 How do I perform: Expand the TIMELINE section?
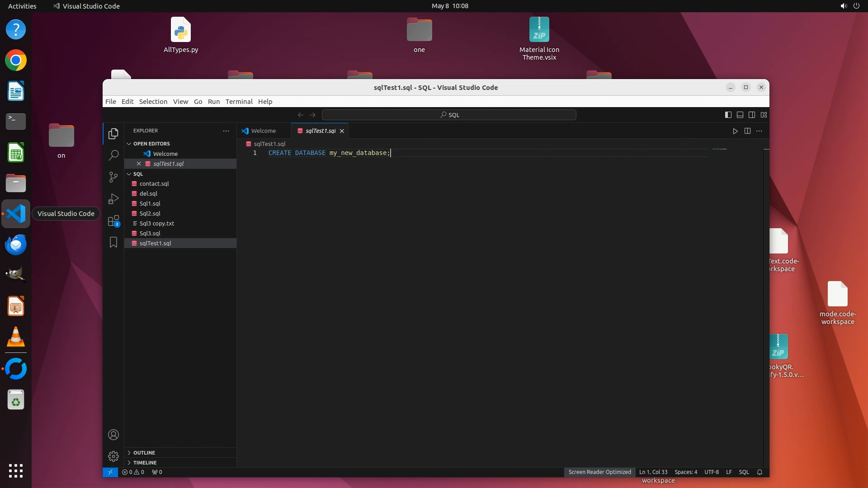[x=145, y=463]
